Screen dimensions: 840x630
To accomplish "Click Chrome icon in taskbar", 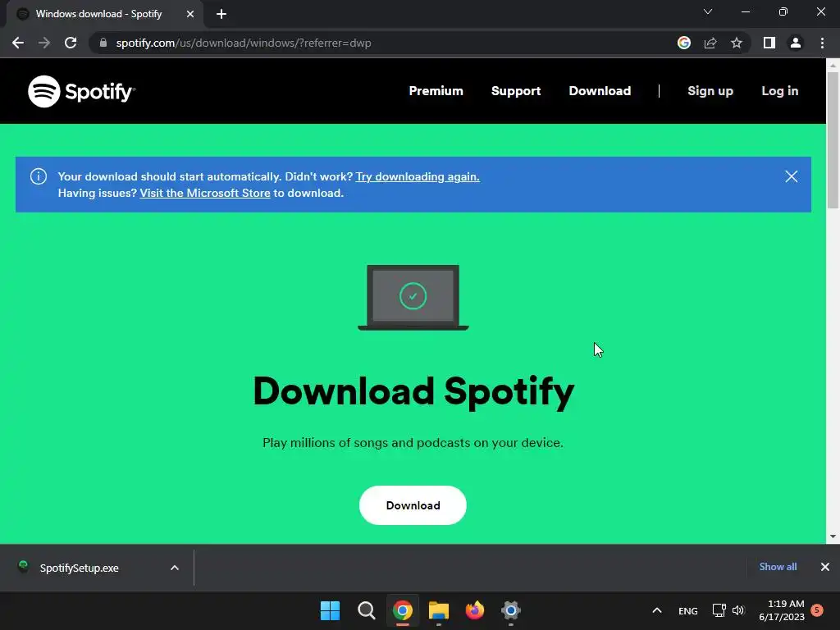I will click(x=403, y=610).
